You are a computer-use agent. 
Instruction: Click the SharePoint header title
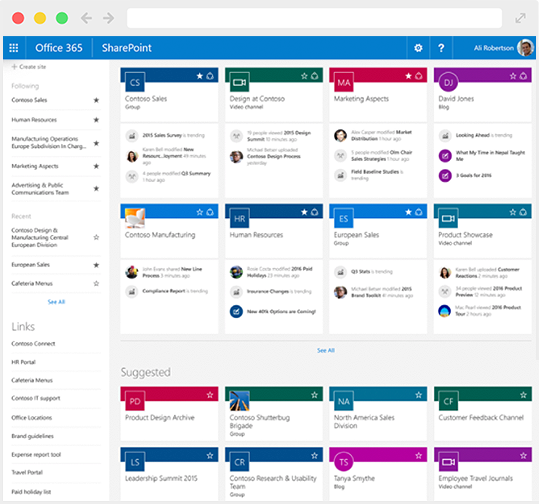[x=126, y=48]
